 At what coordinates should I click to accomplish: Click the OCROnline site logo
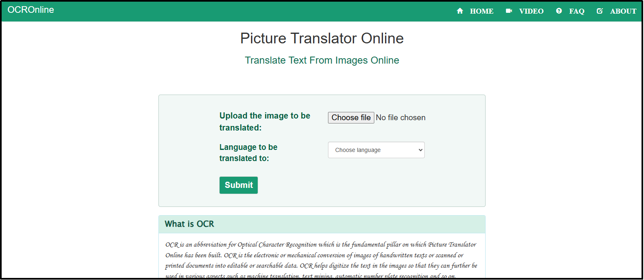click(x=31, y=10)
